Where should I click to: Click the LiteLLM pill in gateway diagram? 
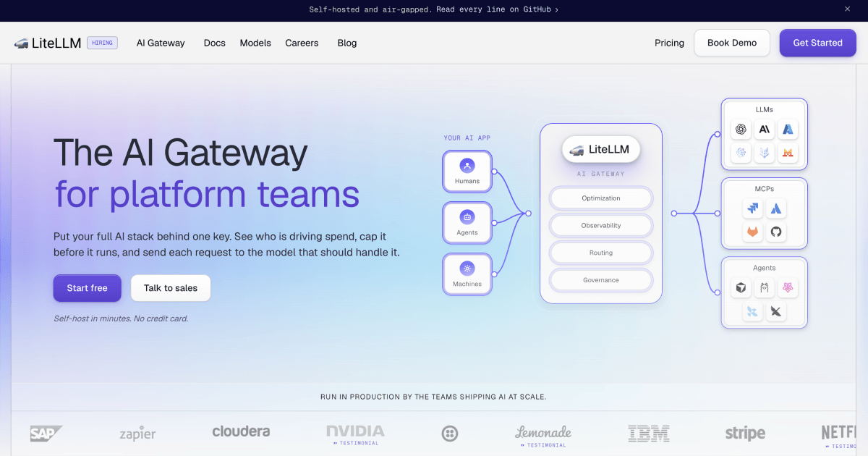point(601,150)
